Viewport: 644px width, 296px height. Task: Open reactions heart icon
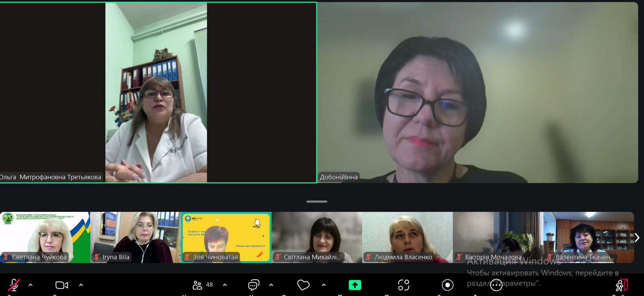coord(303,285)
